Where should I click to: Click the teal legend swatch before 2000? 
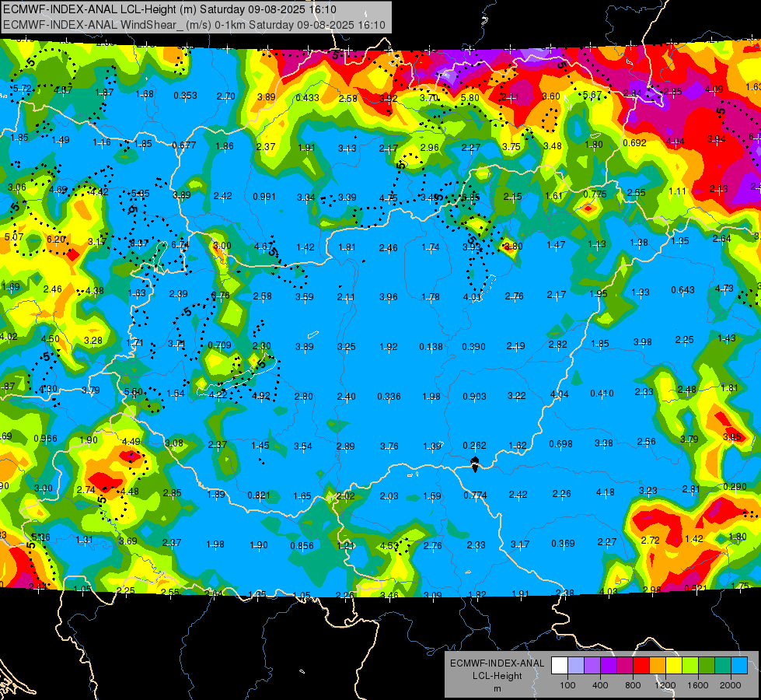(x=723, y=665)
